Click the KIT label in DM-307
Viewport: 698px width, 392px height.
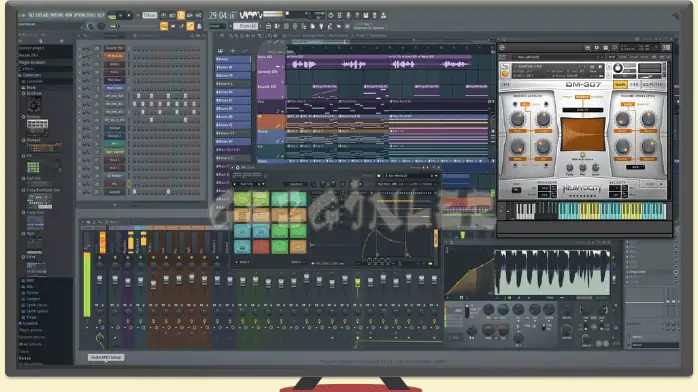[506, 85]
